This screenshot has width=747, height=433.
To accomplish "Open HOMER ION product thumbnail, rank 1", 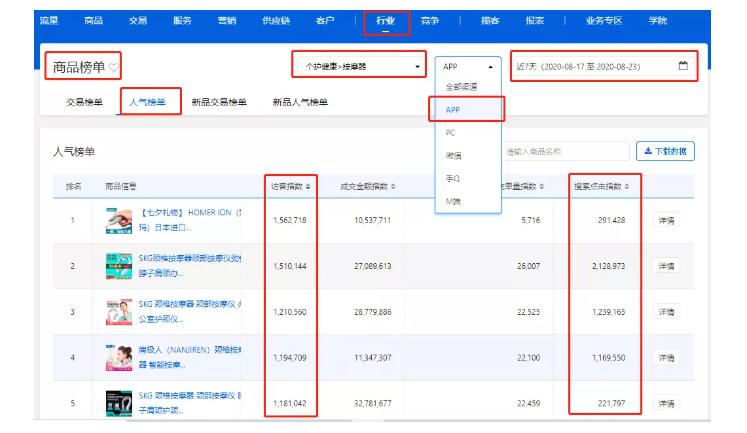I will (x=119, y=220).
